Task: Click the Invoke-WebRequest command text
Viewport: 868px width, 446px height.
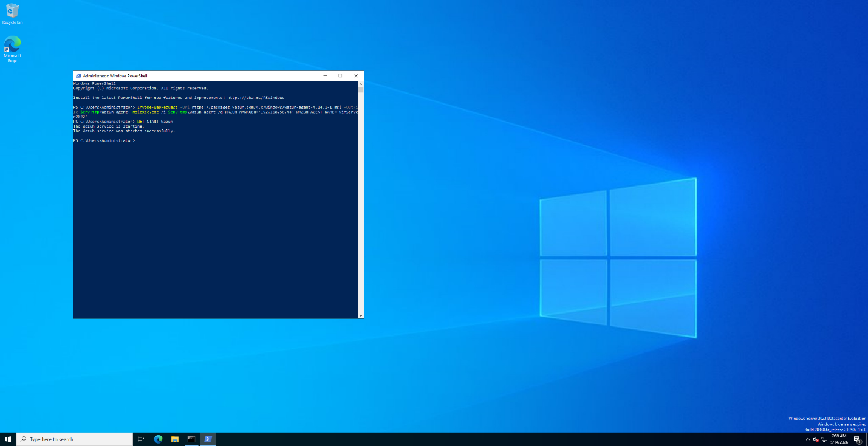Action: coord(157,107)
